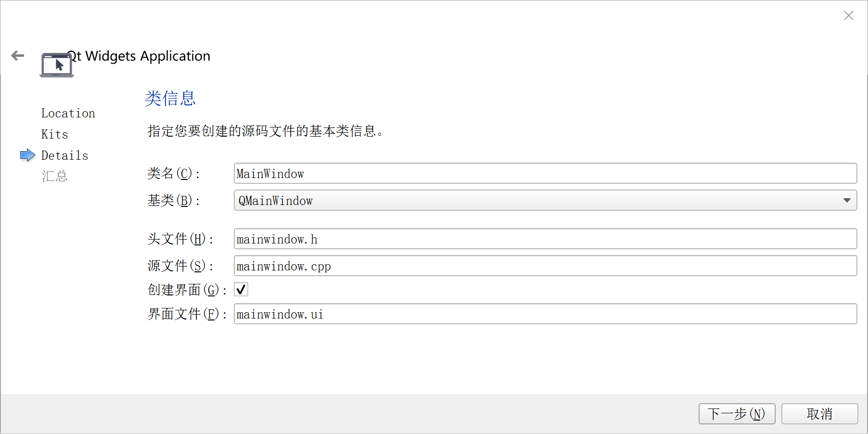The image size is (868, 434).
Task: Click the dropdown arrow on the base class field
Action: (848, 200)
